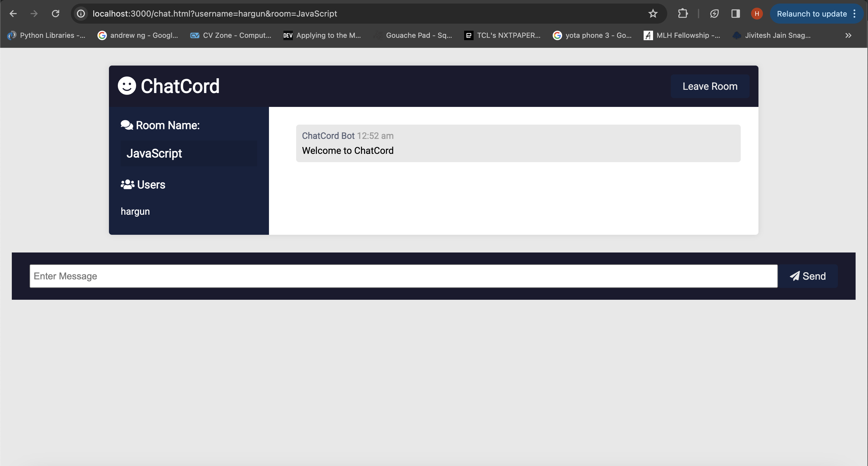Screen dimensions: 868x466
Task: Click Relaunch to update button
Action: [x=811, y=14]
